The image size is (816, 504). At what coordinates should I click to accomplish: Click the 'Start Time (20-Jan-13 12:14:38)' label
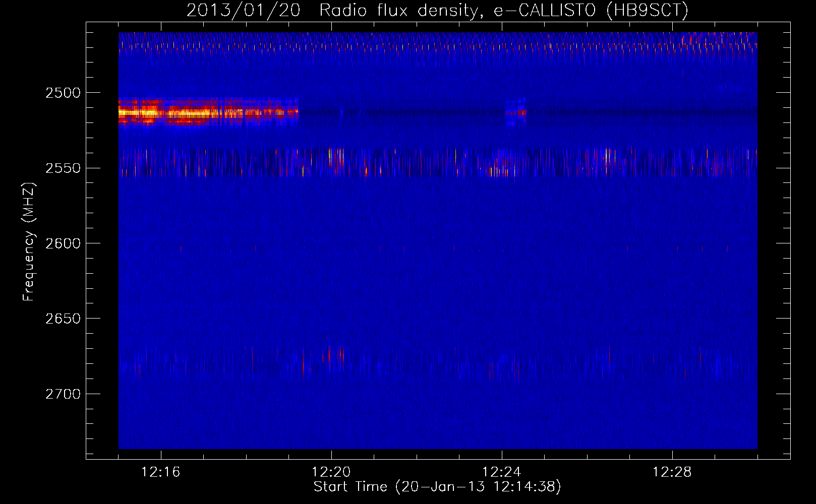click(x=437, y=487)
